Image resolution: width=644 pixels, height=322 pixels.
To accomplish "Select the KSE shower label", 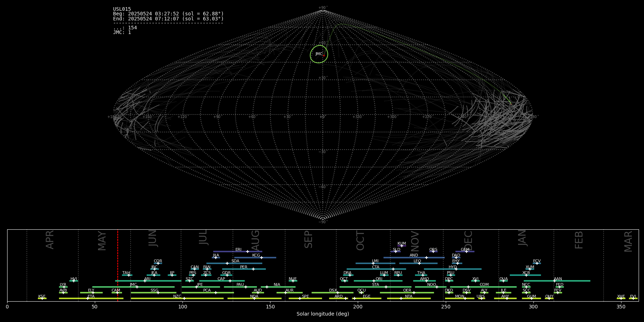I will (42, 296).
